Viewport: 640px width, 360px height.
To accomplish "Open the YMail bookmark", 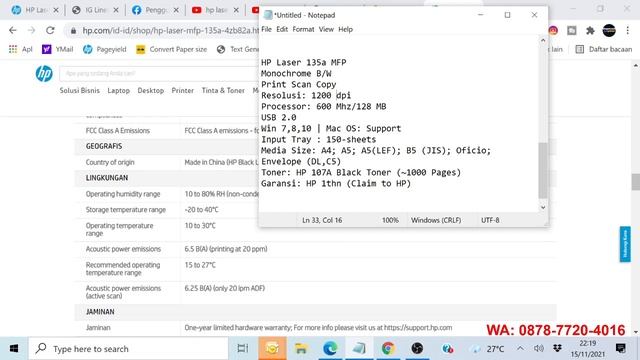I will 58,49.
